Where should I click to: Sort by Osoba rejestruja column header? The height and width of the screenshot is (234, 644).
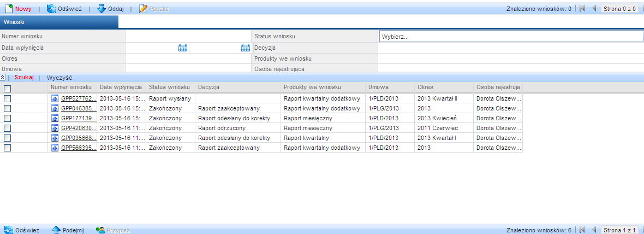(498, 87)
